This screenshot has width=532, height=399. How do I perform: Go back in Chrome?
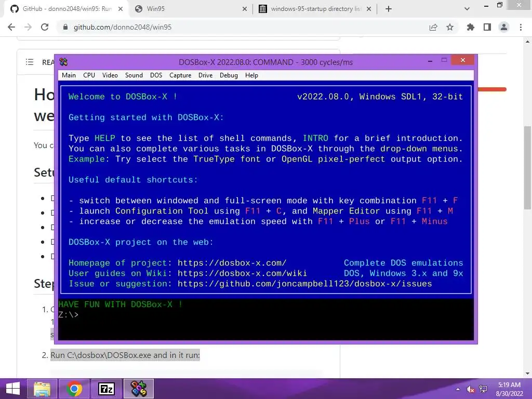click(11, 27)
